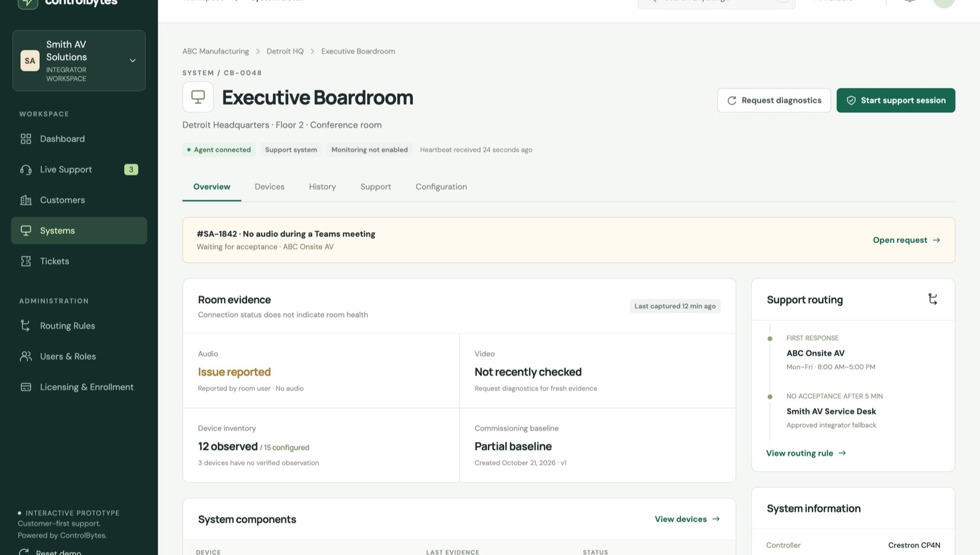Click View routing rule link

[806, 453]
